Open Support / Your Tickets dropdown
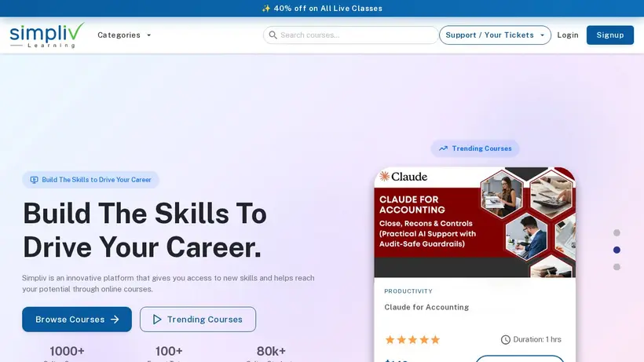This screenshot has width=644, height=362. click(495, 35)
